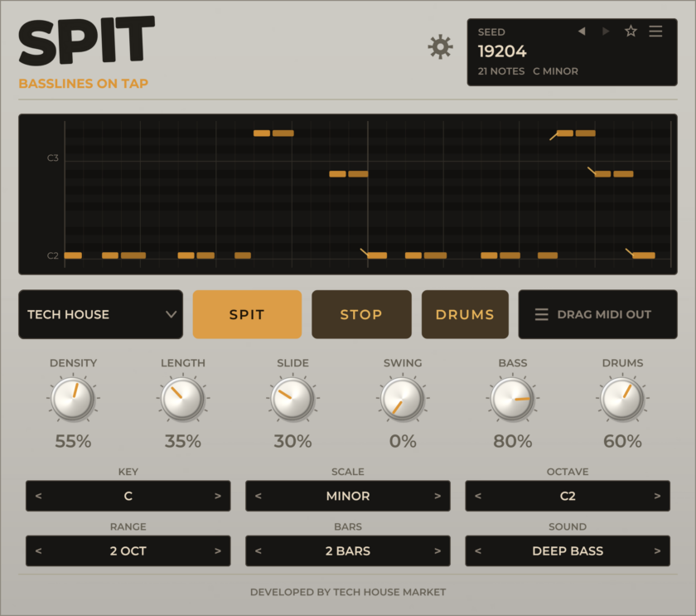Click the Drag MIDI Out lines icon
696x616 pixels.
(x=542, y=314)
